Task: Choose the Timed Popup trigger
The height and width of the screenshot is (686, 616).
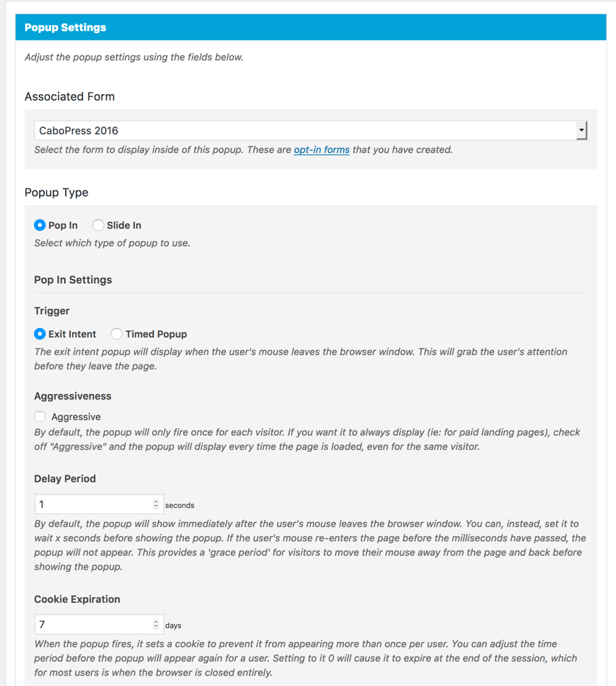Action: [116, 334]
